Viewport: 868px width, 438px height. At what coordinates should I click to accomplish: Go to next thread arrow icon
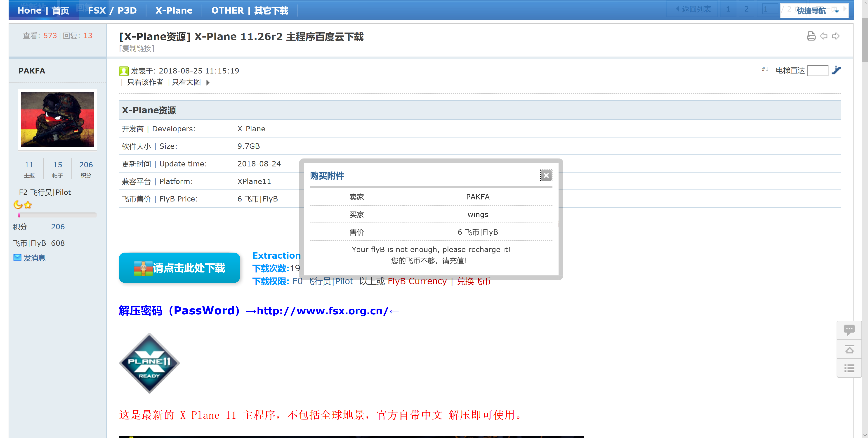[836, 36]
